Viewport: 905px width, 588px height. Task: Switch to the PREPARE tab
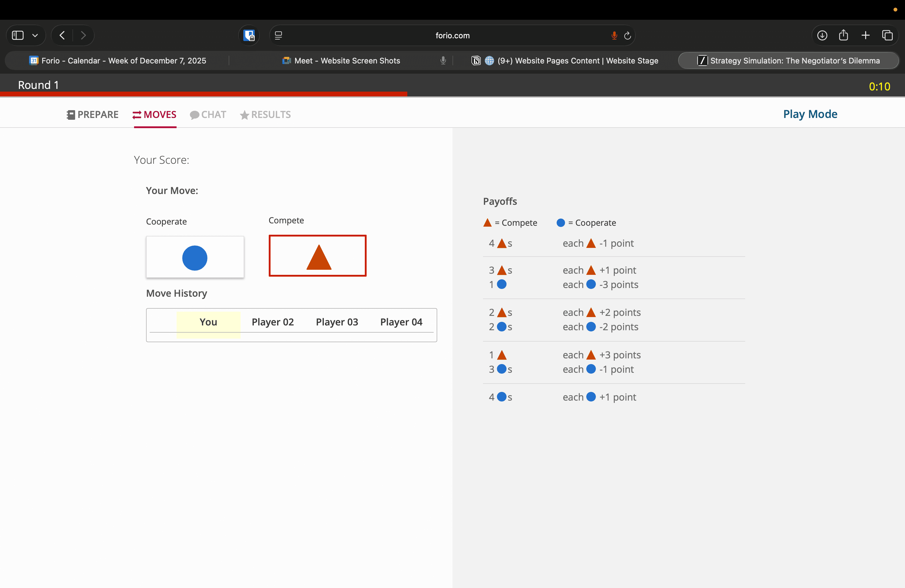(92, 114)
